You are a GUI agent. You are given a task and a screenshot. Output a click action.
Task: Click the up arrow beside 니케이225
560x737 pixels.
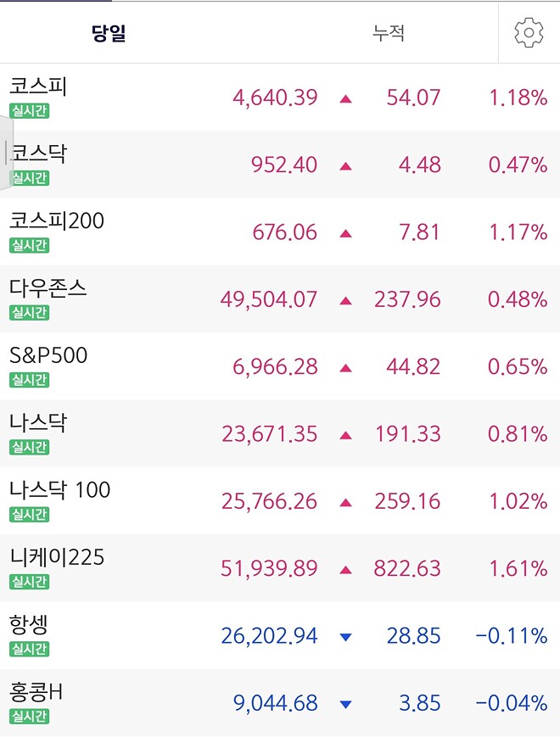point(346,567)
